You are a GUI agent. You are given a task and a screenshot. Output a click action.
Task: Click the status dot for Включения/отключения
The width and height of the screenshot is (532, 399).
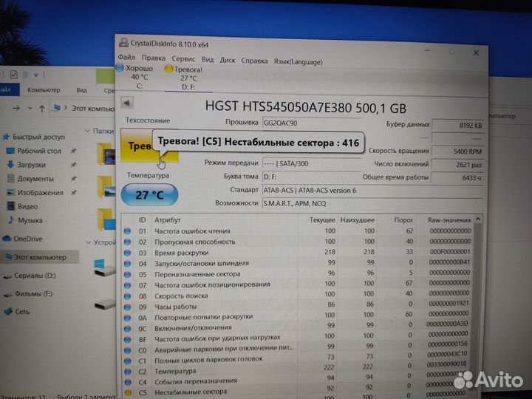(128, 328)
